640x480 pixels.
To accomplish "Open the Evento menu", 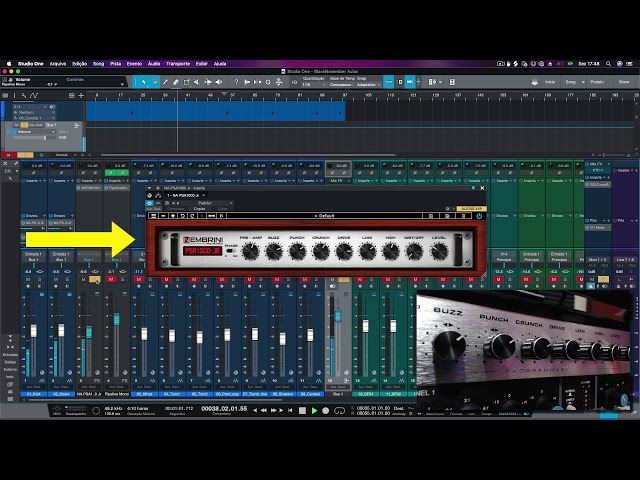I will [134, 64].
